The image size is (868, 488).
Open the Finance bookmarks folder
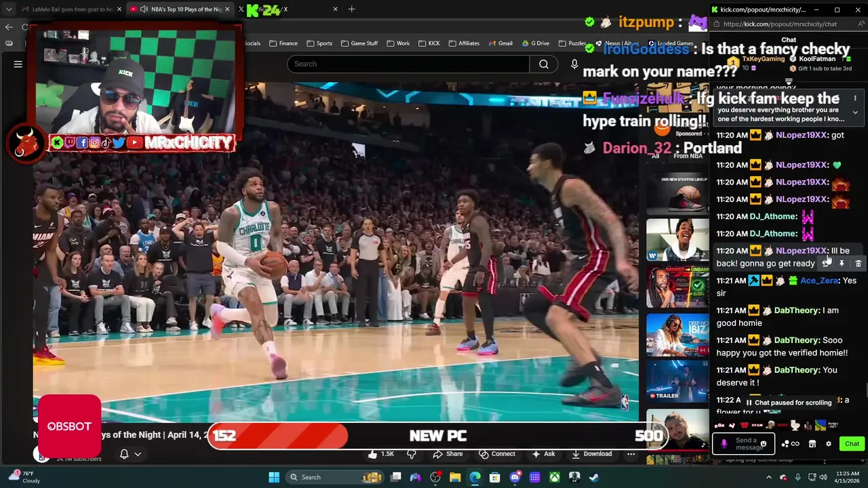click(283, 43)
